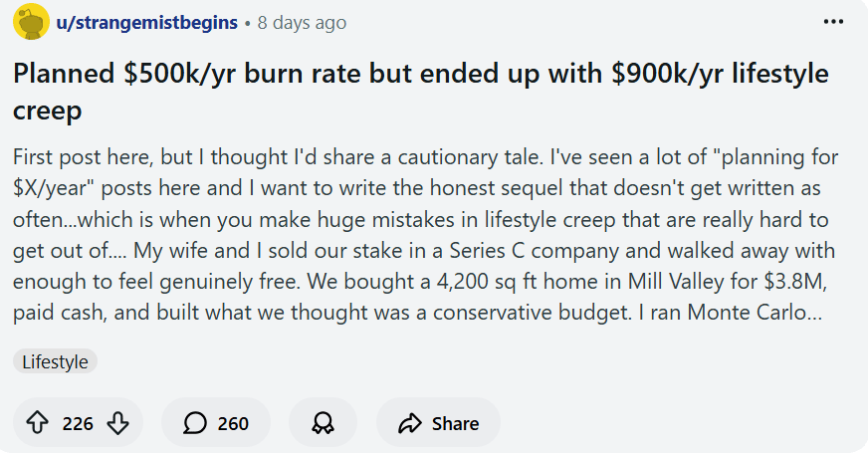Click the 226 vote score
Image resolution: width=868 pixels, height=455 pixels.
pyautogui.click(x=78, y=423)
